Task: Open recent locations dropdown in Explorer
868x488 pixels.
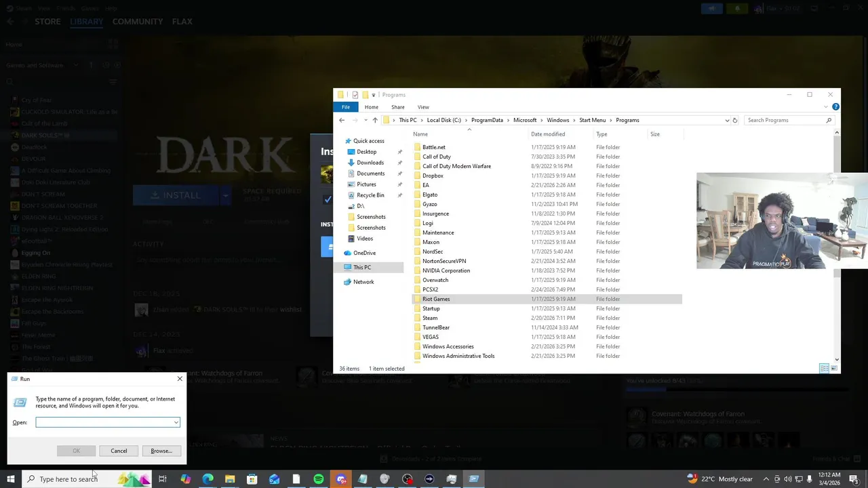Action: [366, 120]
